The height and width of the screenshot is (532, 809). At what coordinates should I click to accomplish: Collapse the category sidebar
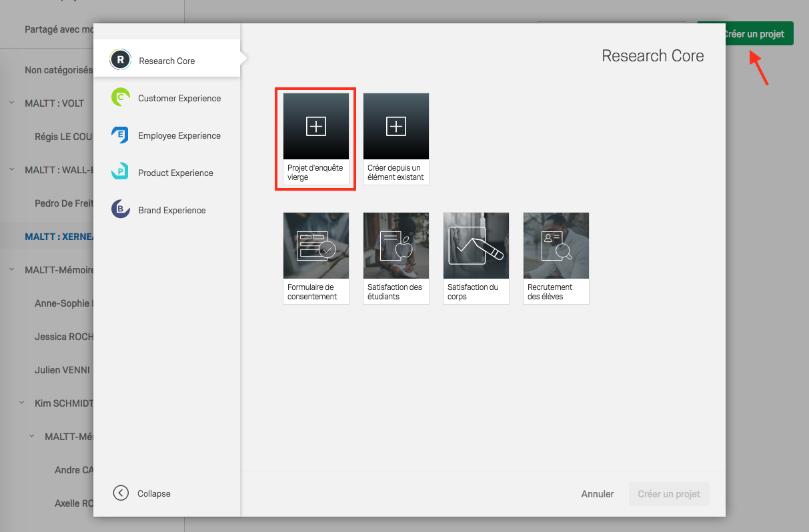[x=142, y=493]
